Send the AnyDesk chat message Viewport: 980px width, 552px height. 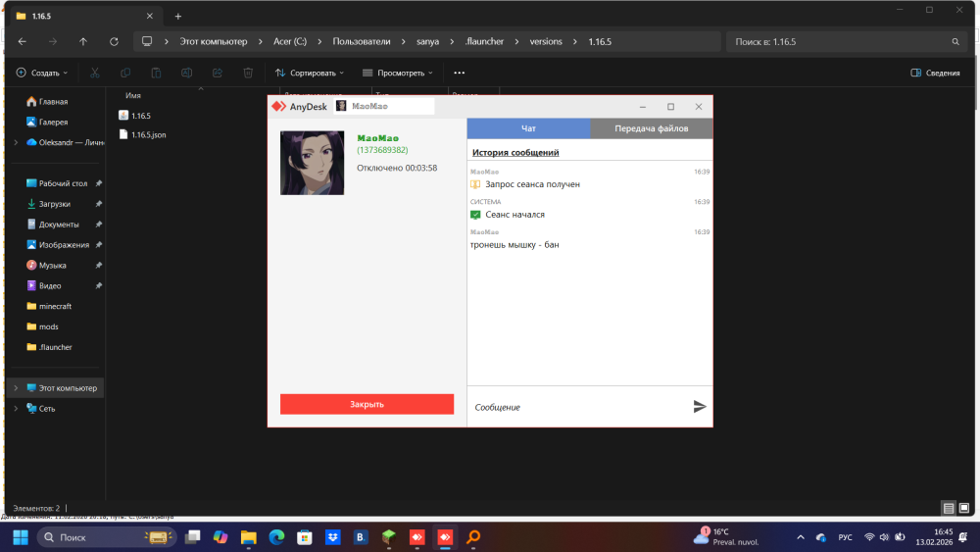tap(700, 407)
